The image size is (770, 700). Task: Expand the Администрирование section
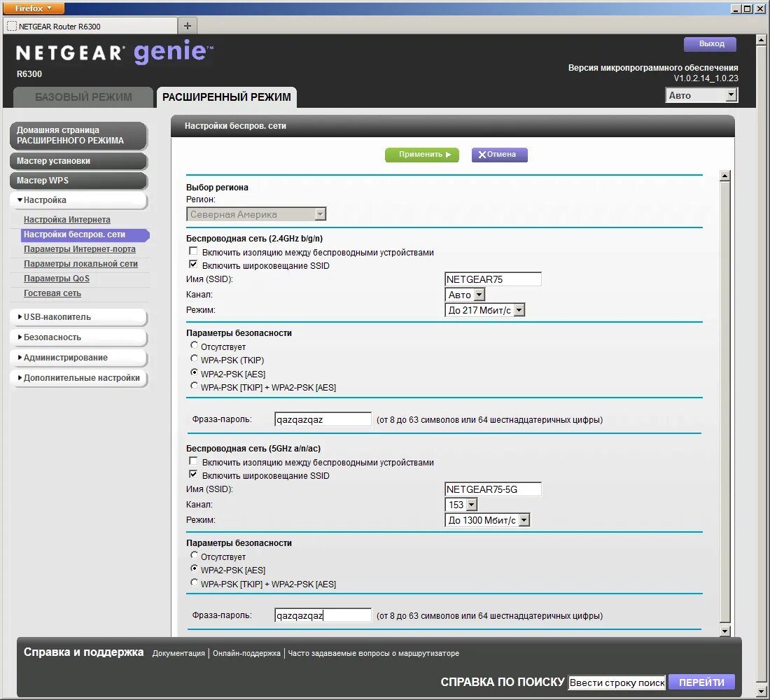pyautogui.click(x=78, y=357)
